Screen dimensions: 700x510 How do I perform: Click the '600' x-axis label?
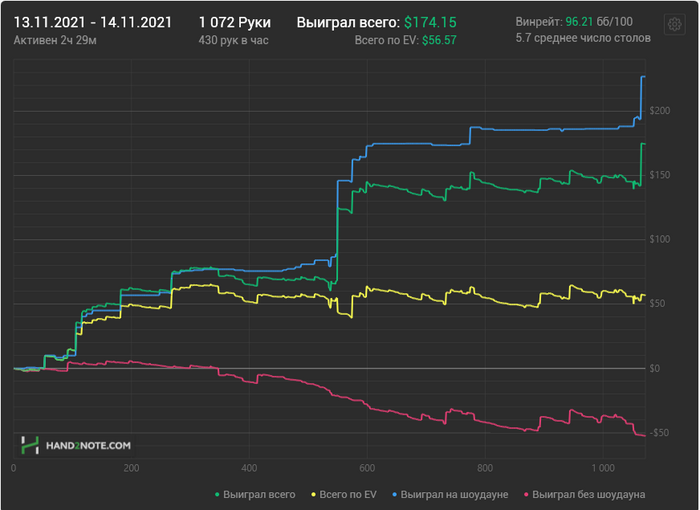coord(367,468)
